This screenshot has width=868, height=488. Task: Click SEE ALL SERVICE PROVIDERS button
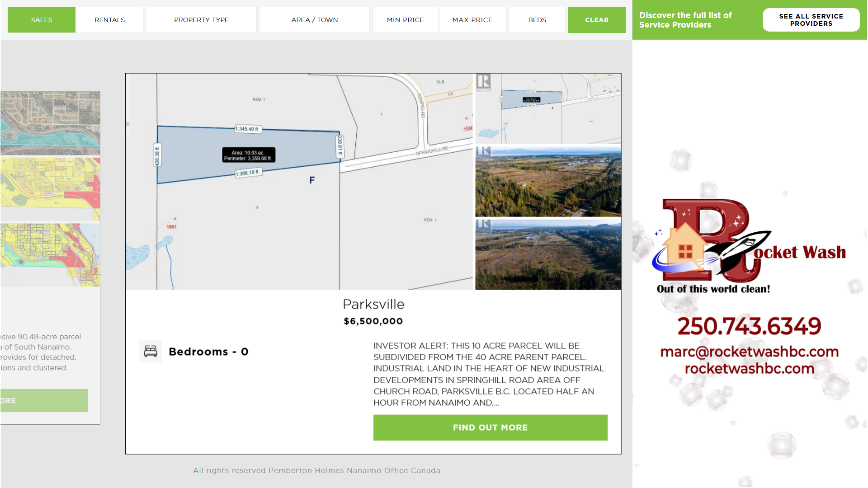click(811, 20)
